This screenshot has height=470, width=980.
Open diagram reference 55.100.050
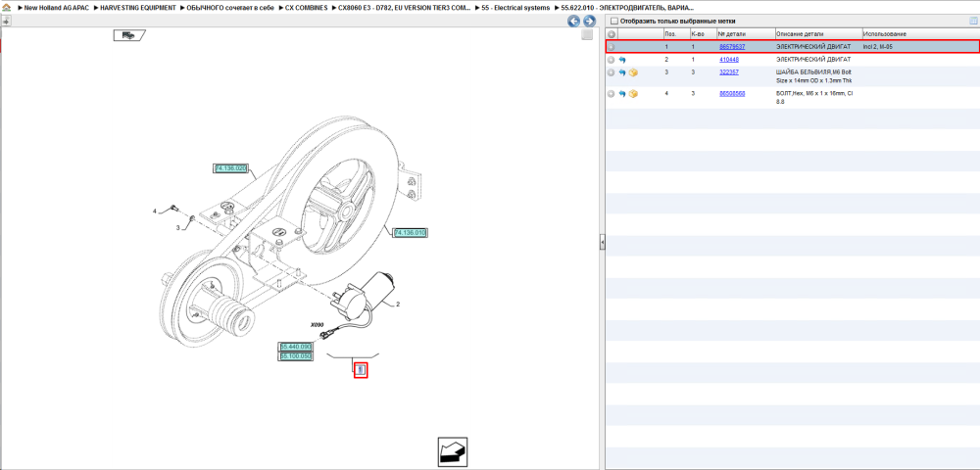(295, 355)
